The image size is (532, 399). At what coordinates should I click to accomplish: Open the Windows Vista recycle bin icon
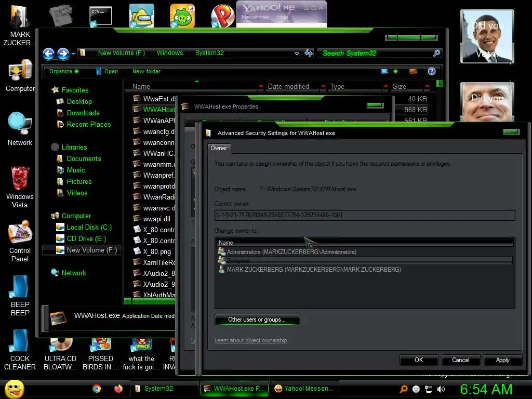click(20, 187)
